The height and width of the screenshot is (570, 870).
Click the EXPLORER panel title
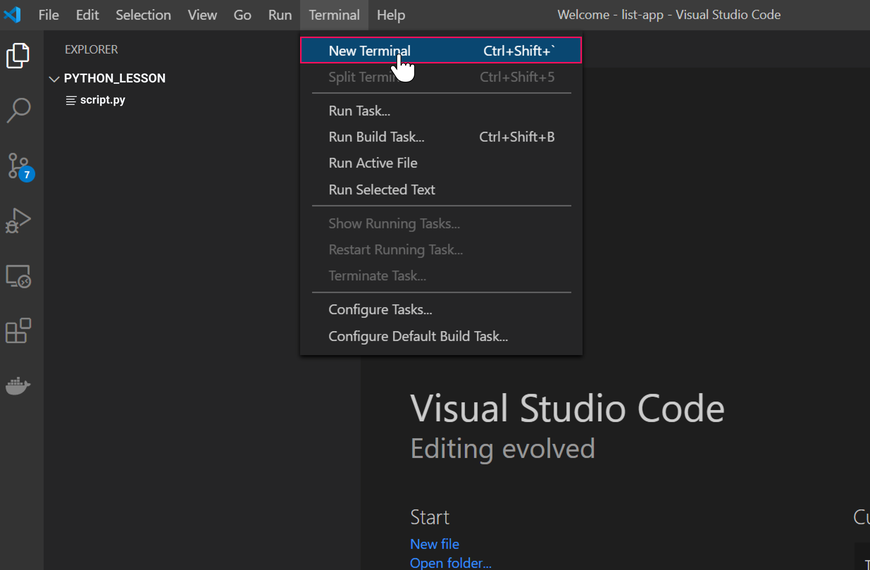[x=91, y=49]
